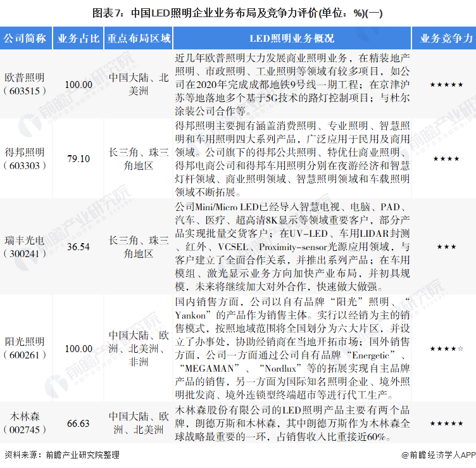Click the 欧普照明 business overview paragraph
This screenshot has width=476, height=468.
[x=292, y=84]
